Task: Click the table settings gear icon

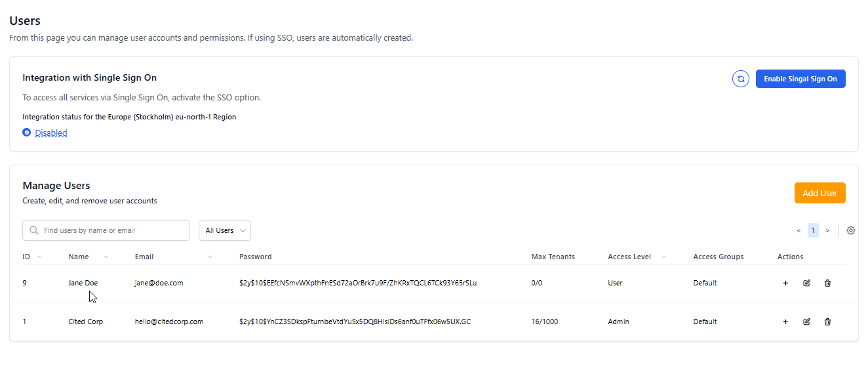Action: point(851,230)
